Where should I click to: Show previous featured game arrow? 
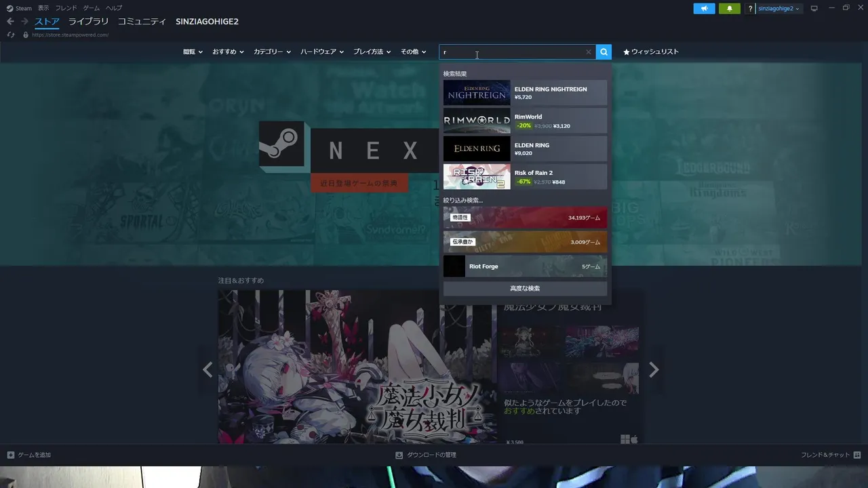click(208, 369)
